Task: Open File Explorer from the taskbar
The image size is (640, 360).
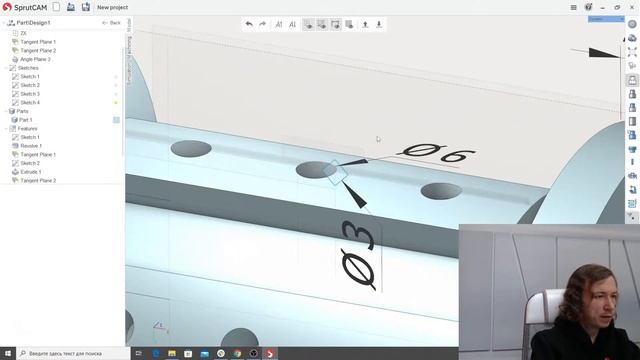Action: (172, 353)
